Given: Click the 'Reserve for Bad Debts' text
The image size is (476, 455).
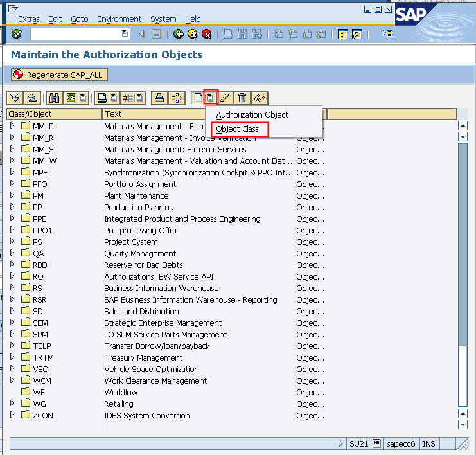Looking at the screenshot, I should pyautogui.click(x=143, y=265).
